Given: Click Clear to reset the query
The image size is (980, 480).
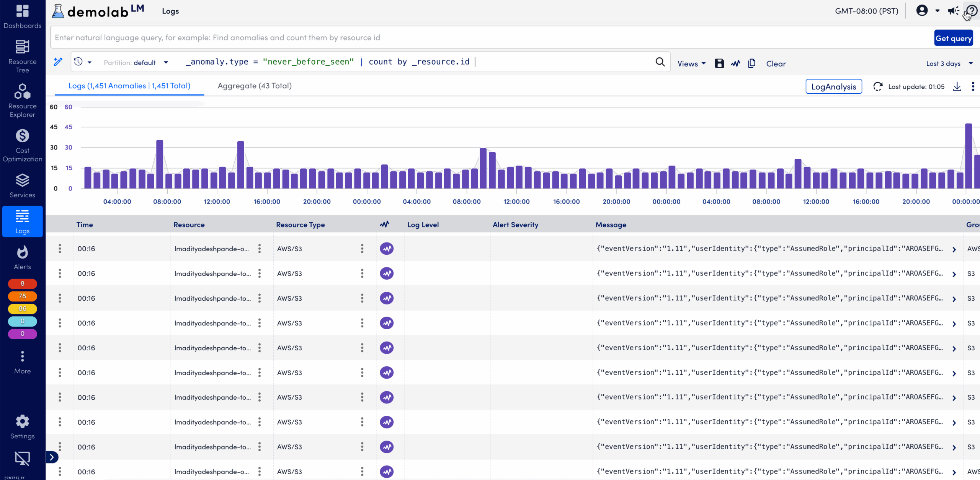Looking at the screenshot, I should (x=776, y=63).
